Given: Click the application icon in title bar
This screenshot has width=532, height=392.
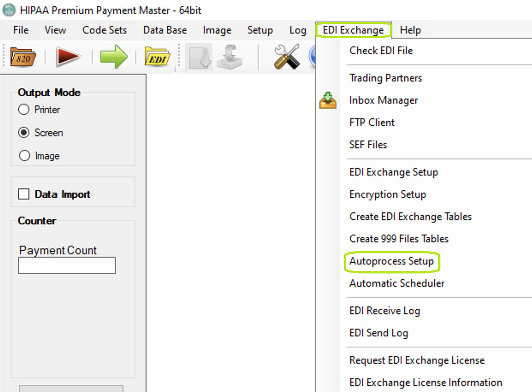Looking at the screenshot, I should coord(9,10).
